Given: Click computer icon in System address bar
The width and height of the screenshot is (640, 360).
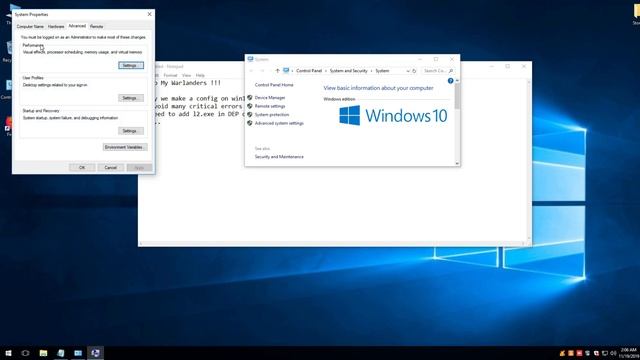Looking at the screenshot, I should pos(286,71).
